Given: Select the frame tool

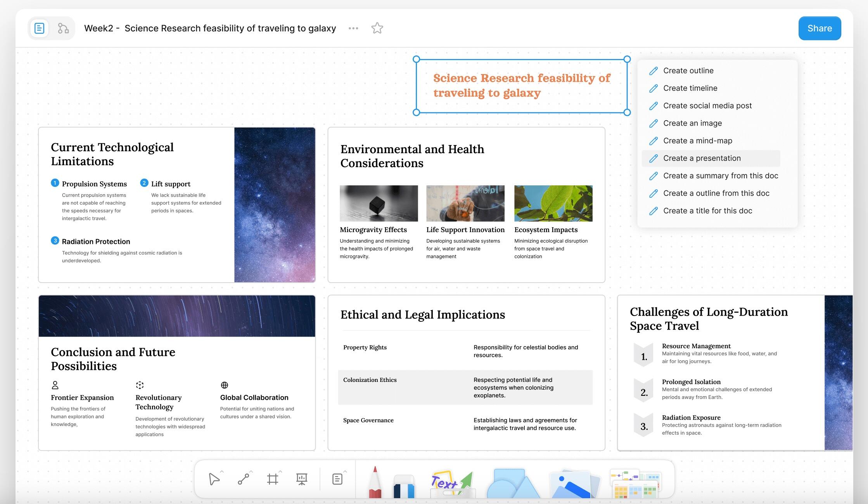Looking at the screenshot, I should [273, 480].
